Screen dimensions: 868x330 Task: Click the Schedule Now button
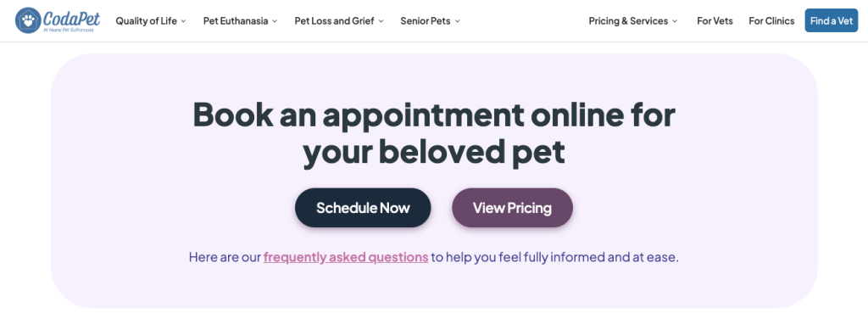363,208
